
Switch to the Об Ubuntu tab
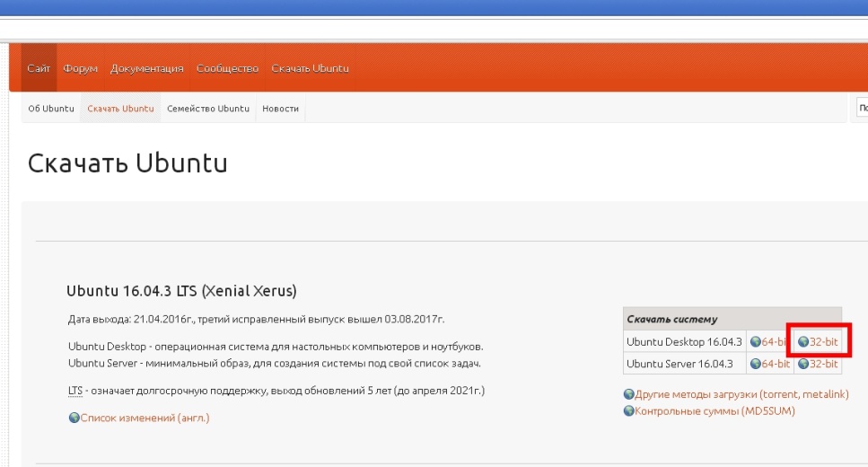tap(51, 109)
